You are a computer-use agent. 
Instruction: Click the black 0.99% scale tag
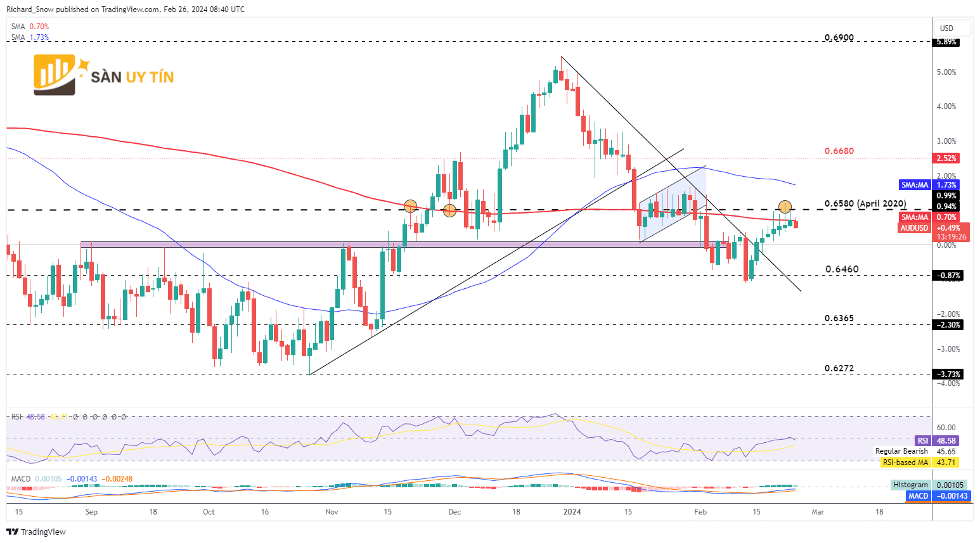point(947,196)
